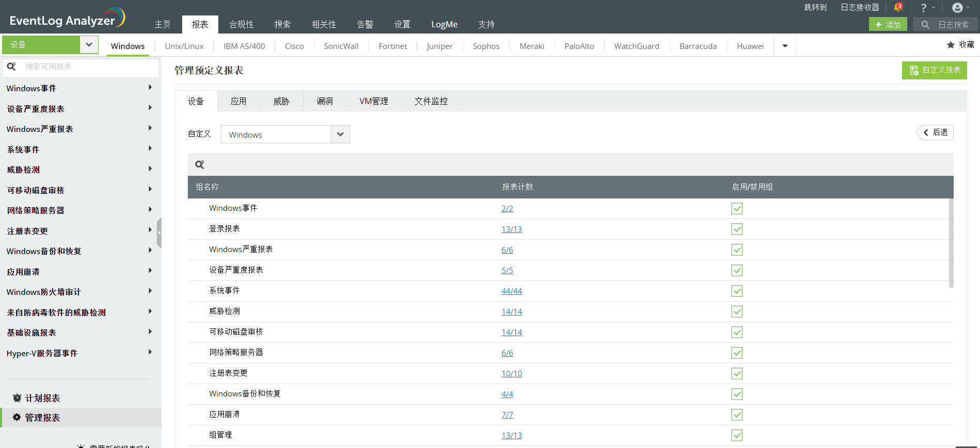This screenshot has height=448, width=980.
Task: Switch to the Cisco vendor tab
Action: tap(294, 46)
